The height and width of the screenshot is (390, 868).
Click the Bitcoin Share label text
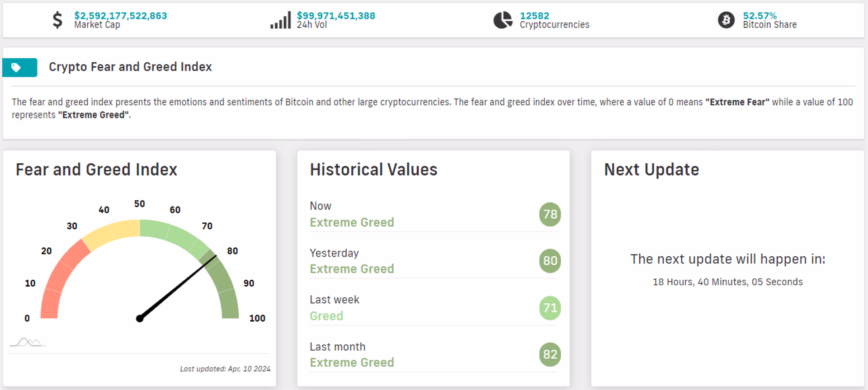tap(769, 25)
